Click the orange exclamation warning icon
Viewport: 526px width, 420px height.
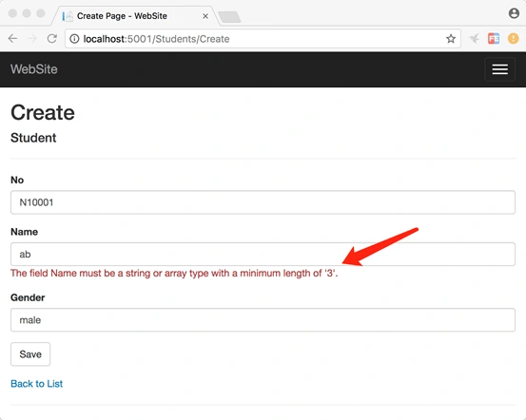point(513,39)
